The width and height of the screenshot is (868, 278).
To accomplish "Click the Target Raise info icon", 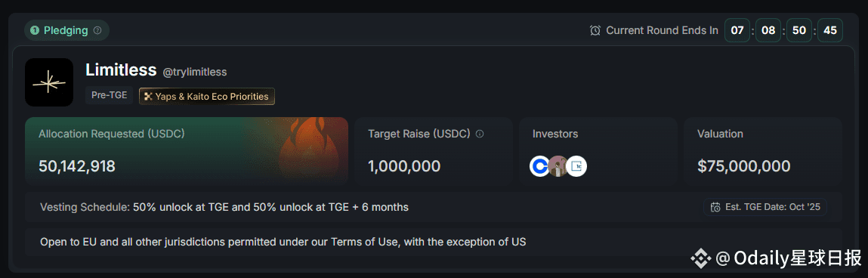I will (480, 134).
